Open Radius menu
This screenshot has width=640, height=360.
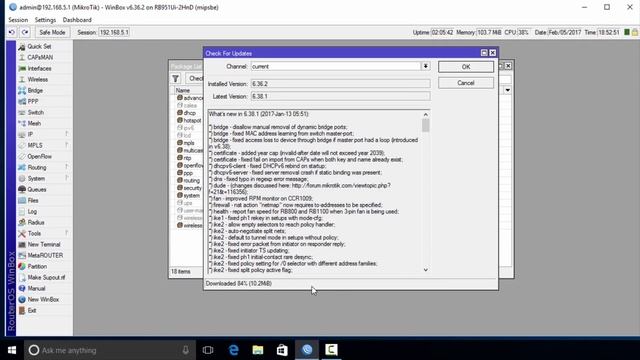36,223
